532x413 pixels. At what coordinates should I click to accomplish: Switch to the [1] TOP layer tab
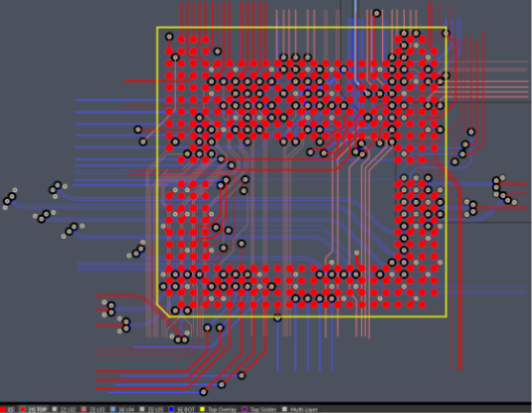click(x=34, y=409)
